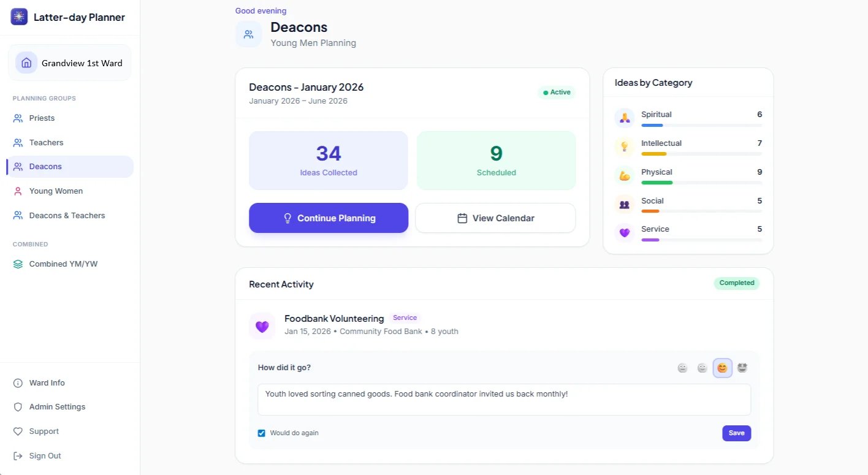This screenshot has height=475, width=868.
Task: Select the star-eyes reaction emoji
Action: [x=742, y=367]
